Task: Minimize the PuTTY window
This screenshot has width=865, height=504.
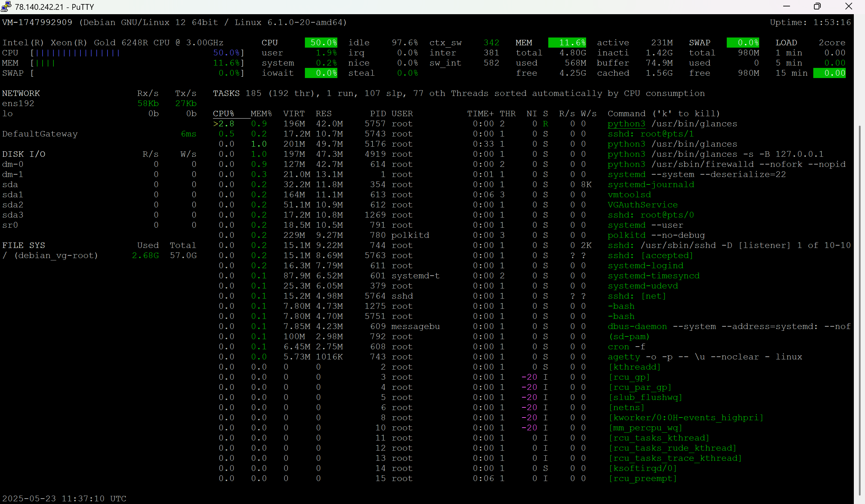Action: tap(787, 6)
